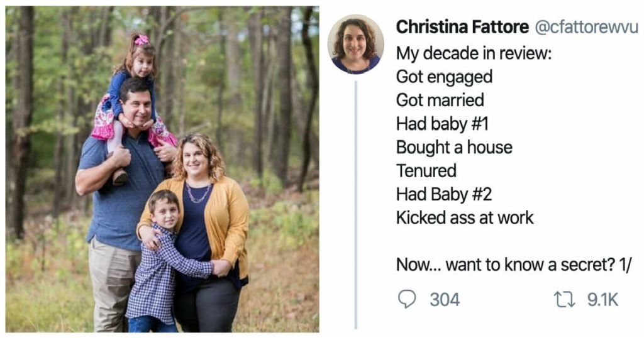This screenshot has width=644, height=338.
Task: Open the @cfattorewvu handle link
Action: tap(585, 27)
